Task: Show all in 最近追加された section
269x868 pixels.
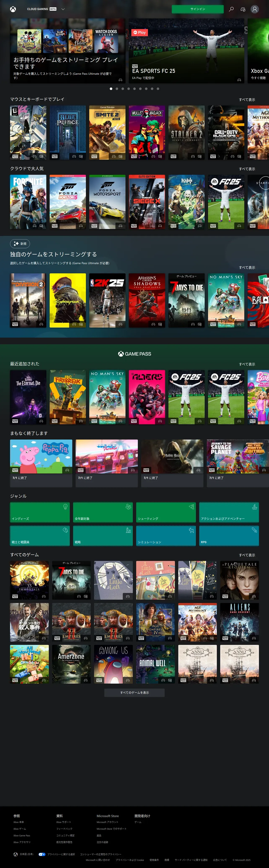Action: point(247,364)
